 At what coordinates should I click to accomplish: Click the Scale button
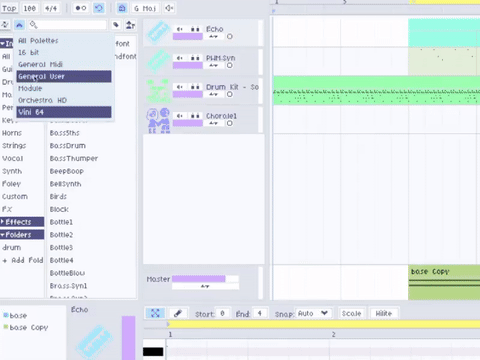351,313
